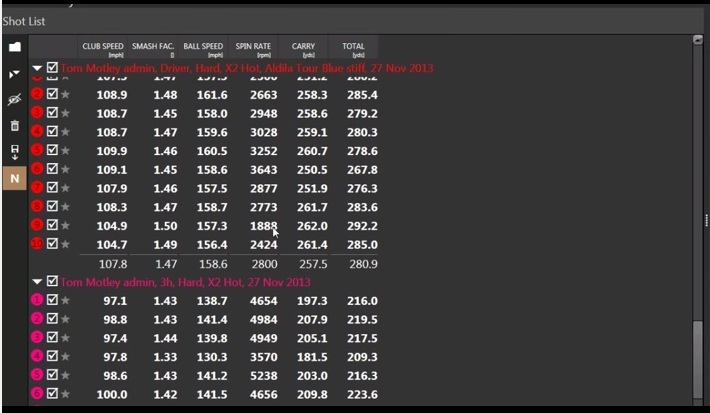Uncheck the 3h shot with 5238 spin rate

point(52,375)
